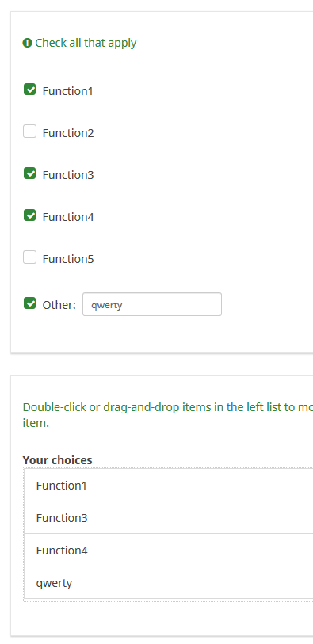The height and width of the screenshot is (644, 313).
Task: Click the Your choices heading
Action: click(x=58, y=460)
